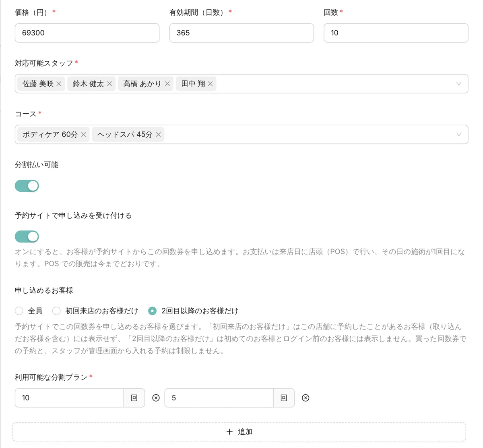Remove course tag ヘッドスパ 45分
This screenshot has height=448, width=483.
pos(158,135)
